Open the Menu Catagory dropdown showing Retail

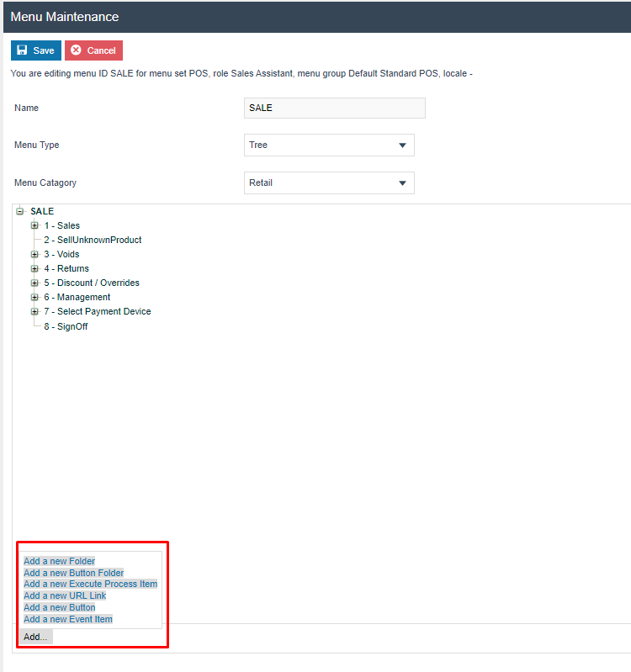click(x=329, y=183)
